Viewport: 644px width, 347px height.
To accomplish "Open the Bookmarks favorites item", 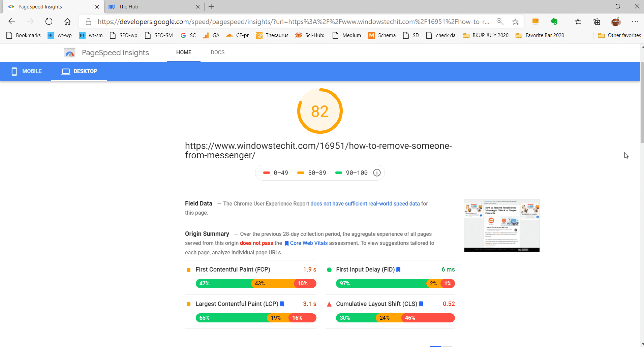I will [24, 35].
